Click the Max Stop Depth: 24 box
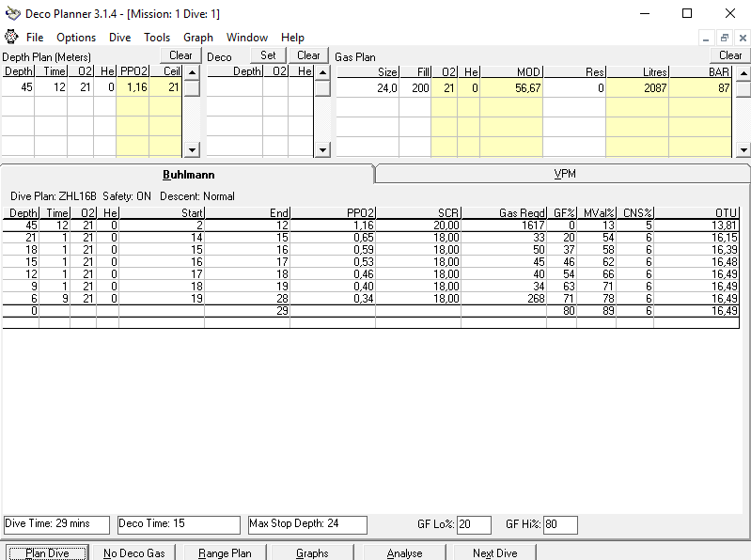751x560 pixels. [x=307, y=524]
